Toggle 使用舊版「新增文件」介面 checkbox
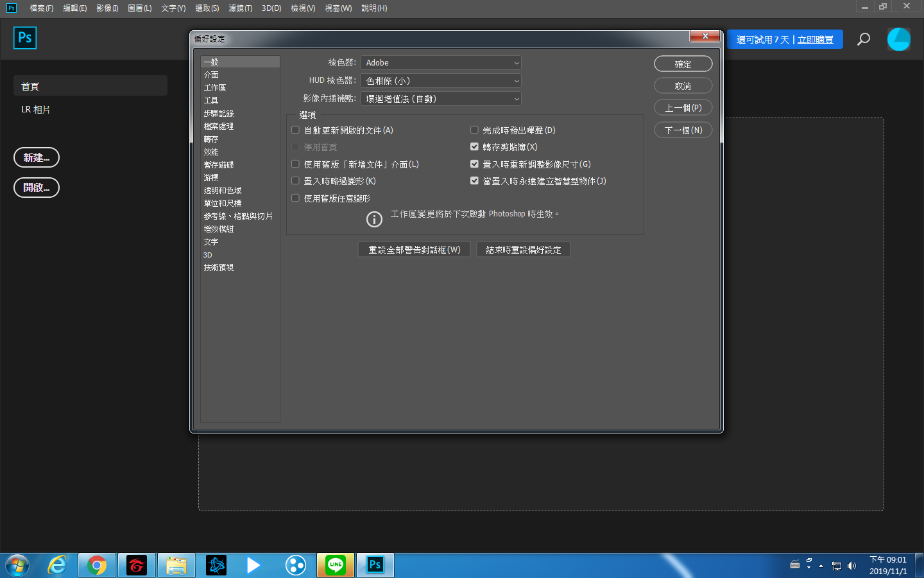Screen dimensions: 924x578 point(295,164)
